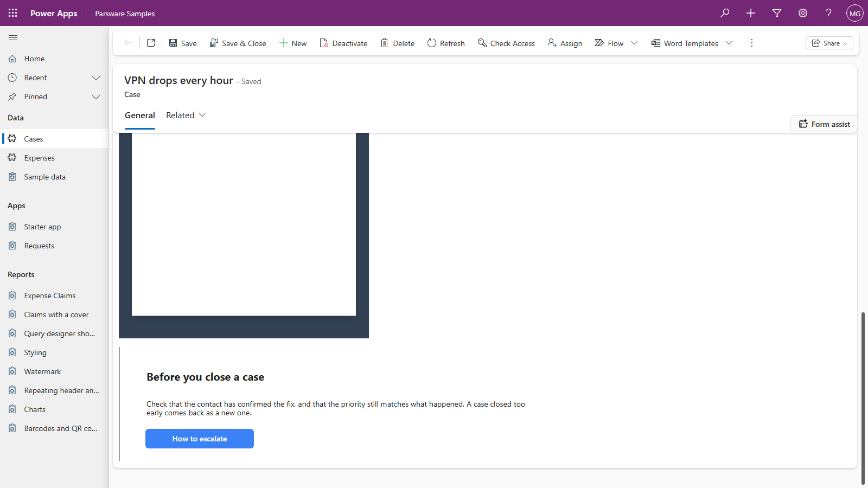Click the 'VPN drops every hour' title

coord(178,80)
